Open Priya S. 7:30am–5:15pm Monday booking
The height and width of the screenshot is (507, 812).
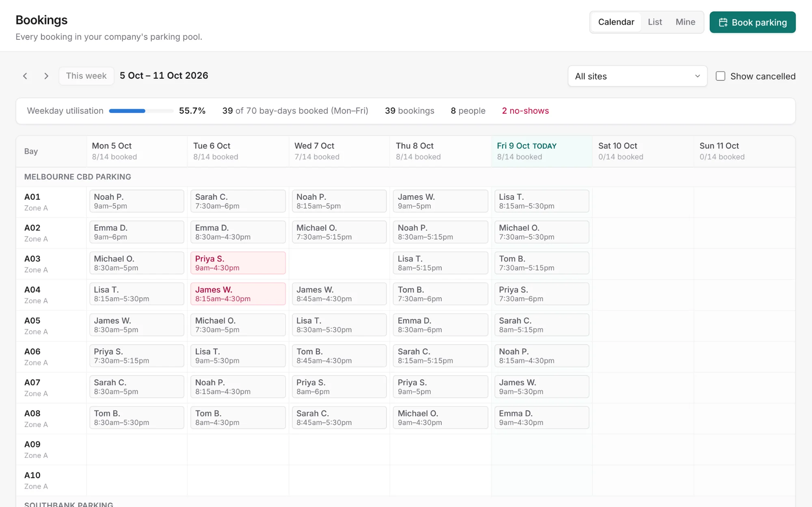point(136,356)
